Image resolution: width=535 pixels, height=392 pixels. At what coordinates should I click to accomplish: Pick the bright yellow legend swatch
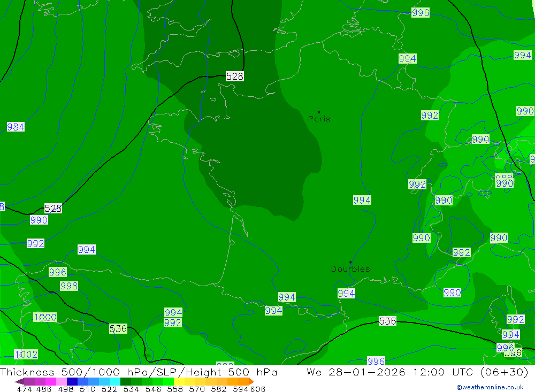coord(179,381)
